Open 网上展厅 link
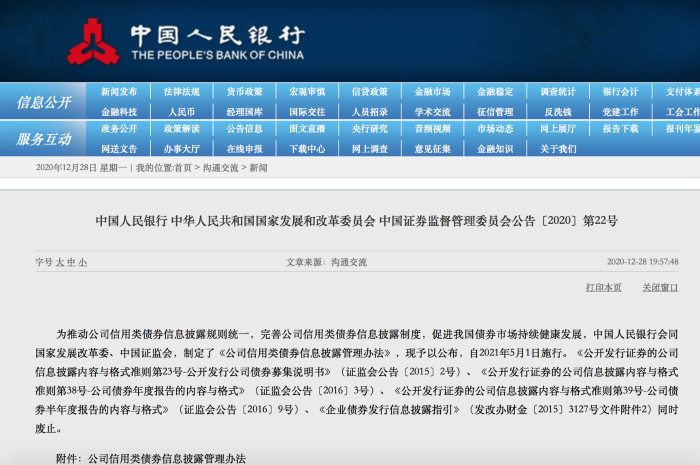The width and height of the screenshot is (700, 465). coord(558,129)
